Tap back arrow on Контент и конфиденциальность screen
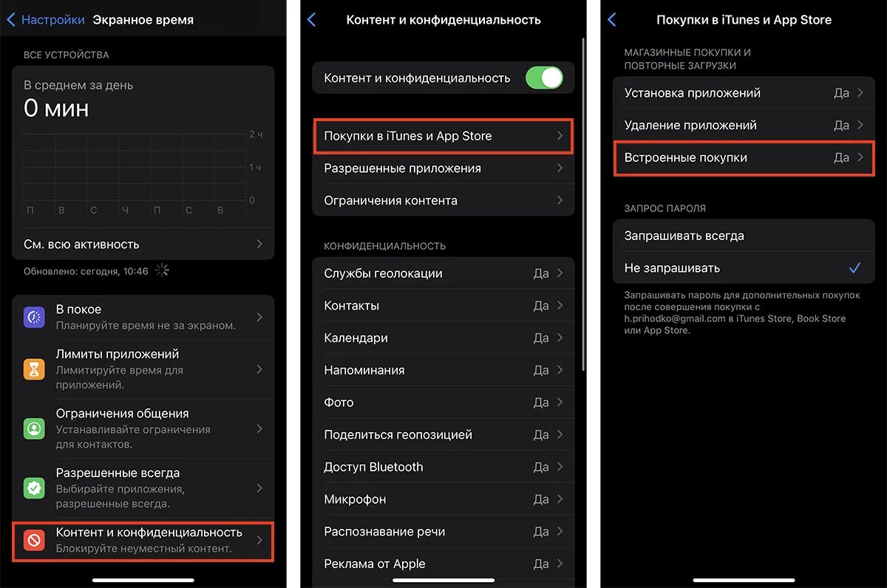887x588 pixels. (312, 20)
